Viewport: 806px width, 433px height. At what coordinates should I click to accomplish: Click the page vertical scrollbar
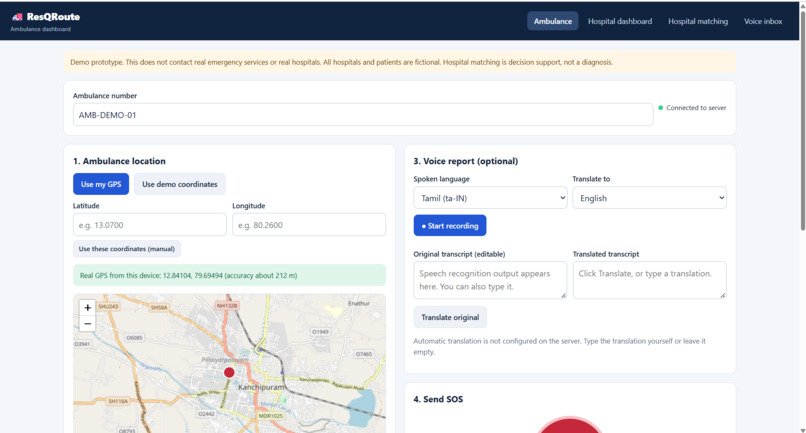(x=802, y=121)
